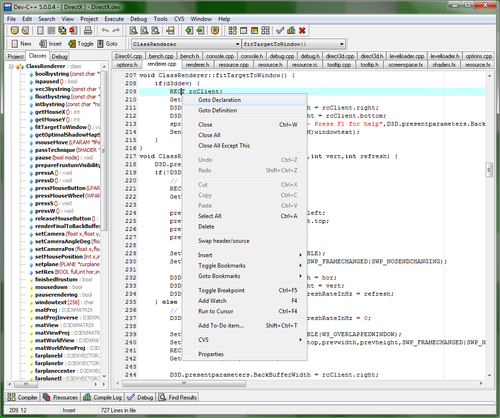Click Add To-Do item entry

(x=245, y=326)
